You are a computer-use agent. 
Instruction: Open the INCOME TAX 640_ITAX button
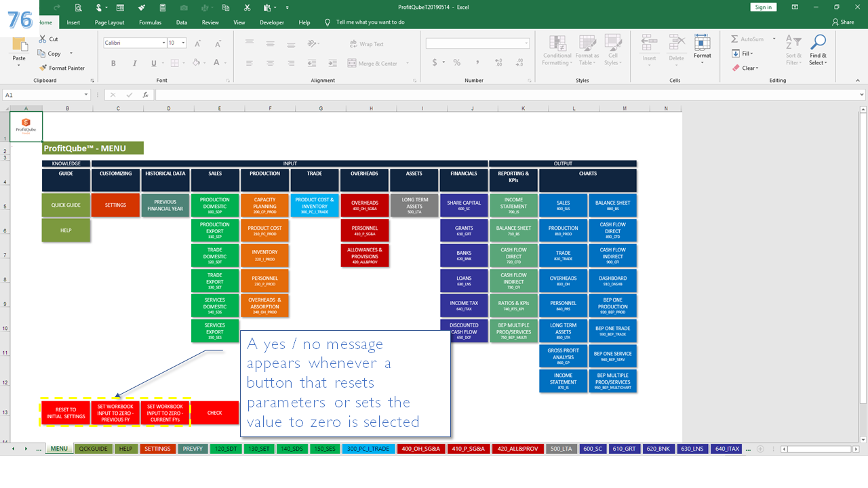tap(464, 306)
